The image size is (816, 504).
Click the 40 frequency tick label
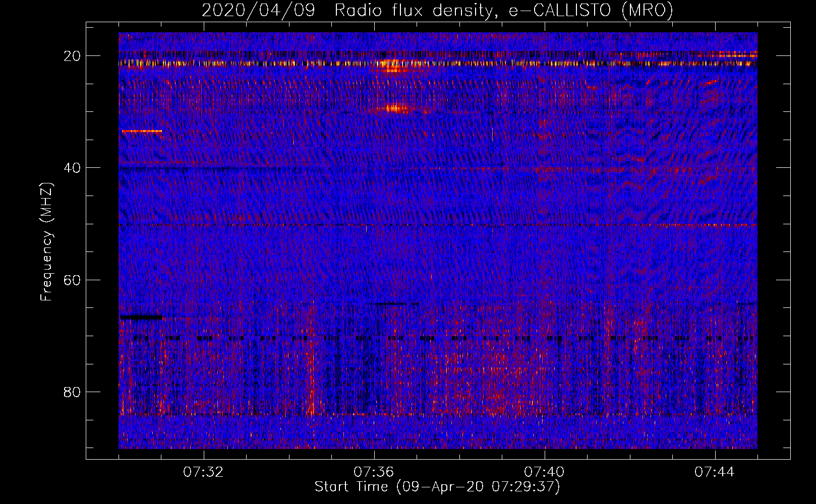tap(72, 168)
